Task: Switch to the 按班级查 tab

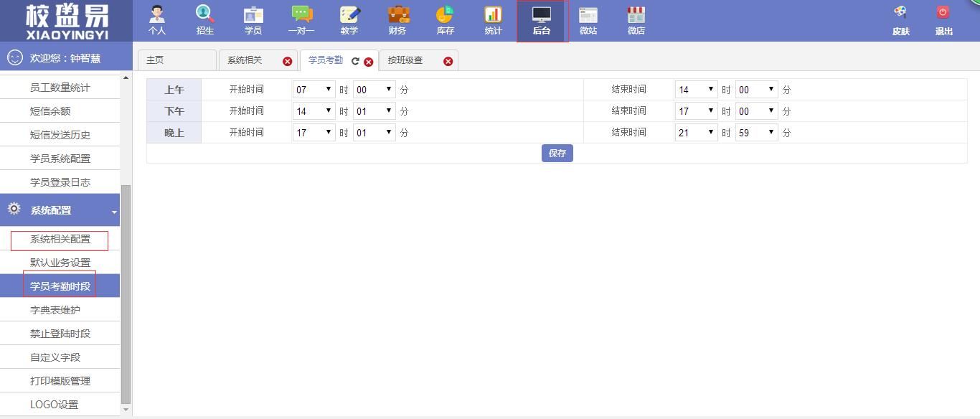Action: (x=406, y=60)
